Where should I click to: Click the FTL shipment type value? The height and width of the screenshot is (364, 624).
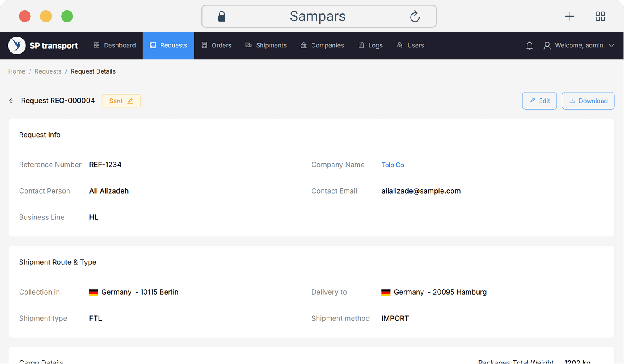pyautogui.click(x=96, y=318)
